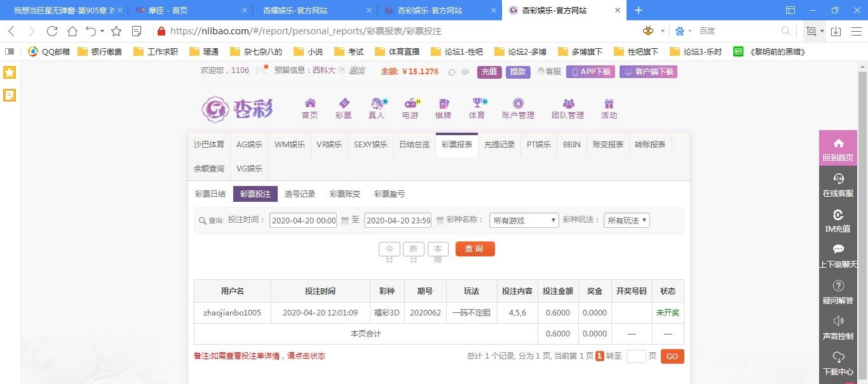Open the 电游 gamepad icon
Viewport: 868px width, 384px height.
pos(410,103)
